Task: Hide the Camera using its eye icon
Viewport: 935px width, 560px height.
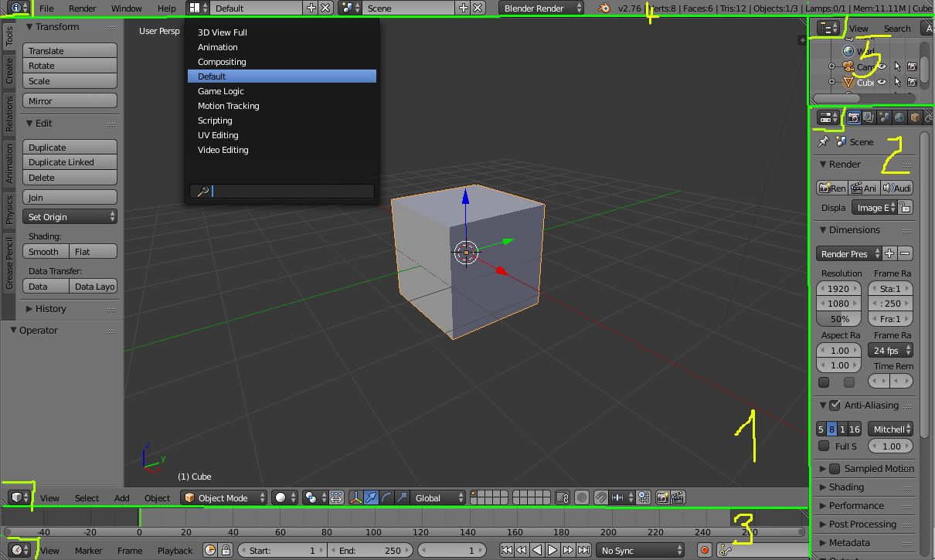Action: tap(881, 66)
